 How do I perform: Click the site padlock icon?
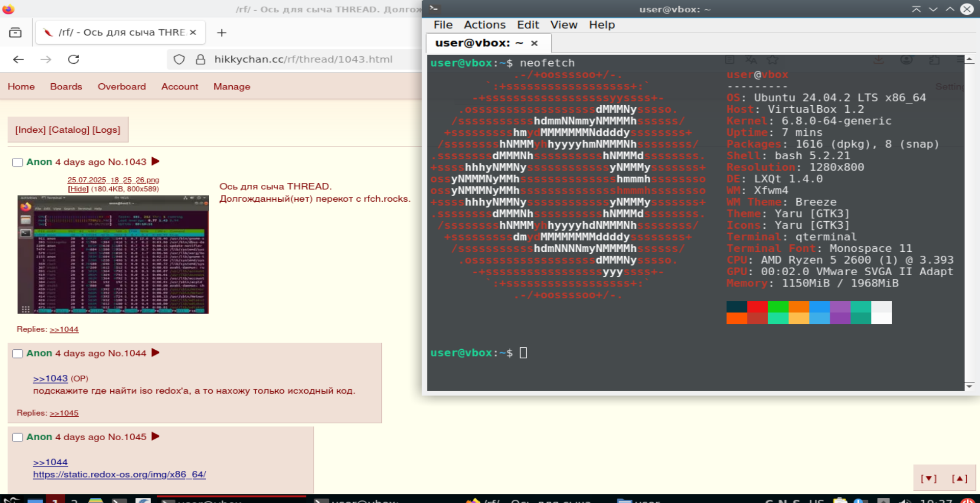(x=201, y=60)
